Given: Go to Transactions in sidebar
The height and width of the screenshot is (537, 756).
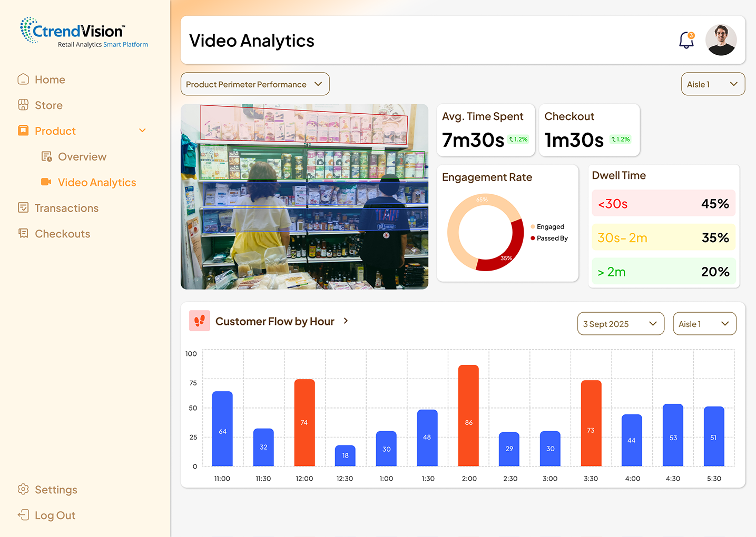Looking at the screenshot, I should click(x=66, y=208).
